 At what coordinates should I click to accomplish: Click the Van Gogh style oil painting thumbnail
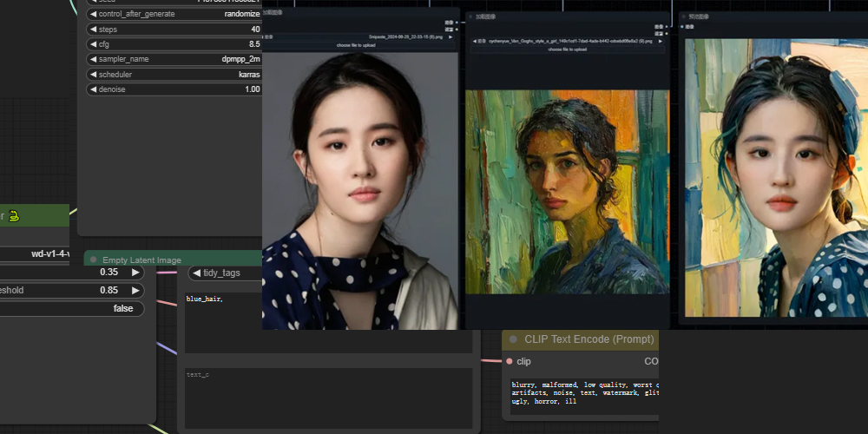(568, 192)
